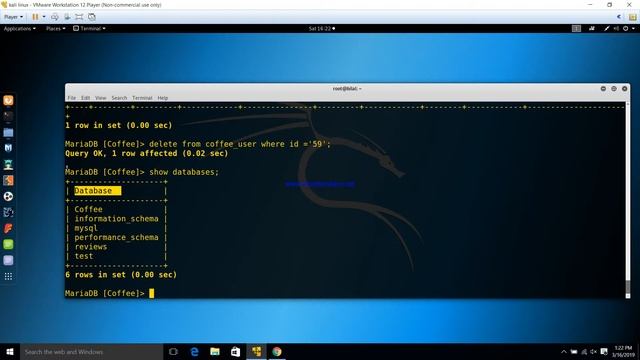
Task: Click the volume icon in Kali top panel
Action: pyautogui.click(x=616, y=29)
